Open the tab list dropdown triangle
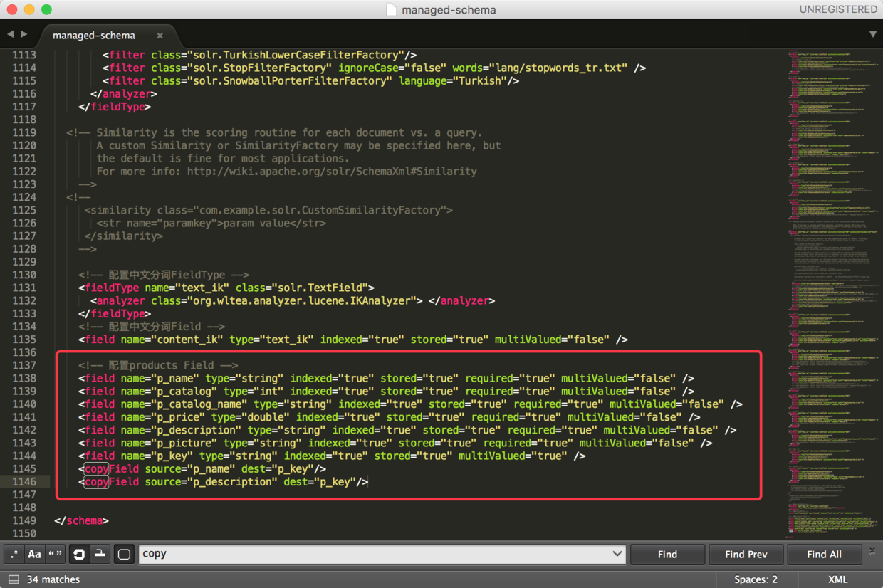883x588 pixels. coord(873,33)
